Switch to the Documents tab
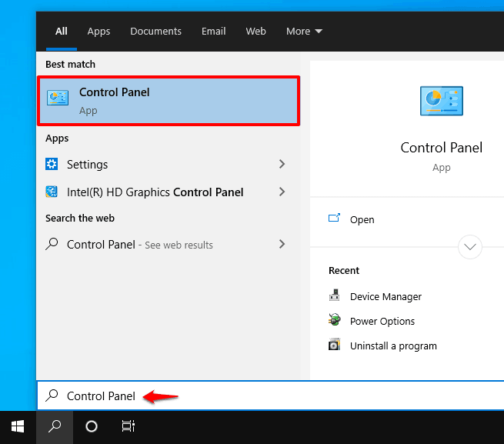Viewport: 504px width, 444px height. pyautogui.click(x=156, y=32)
